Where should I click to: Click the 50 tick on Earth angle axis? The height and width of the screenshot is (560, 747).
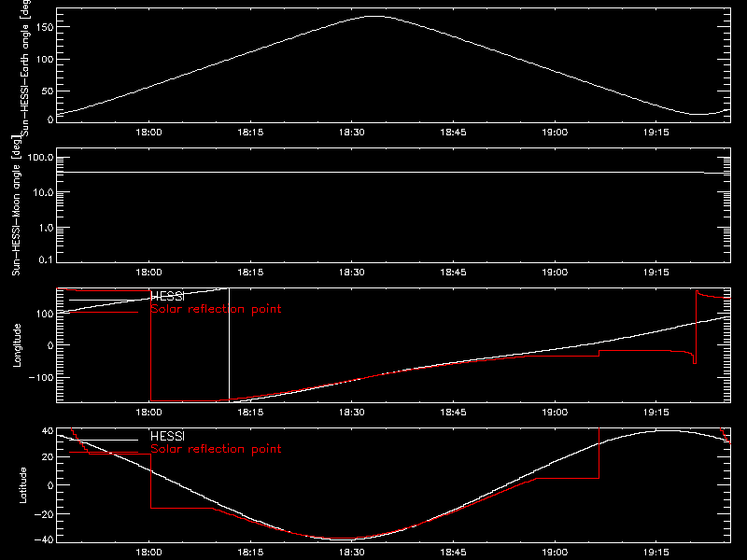click(48, 91)
